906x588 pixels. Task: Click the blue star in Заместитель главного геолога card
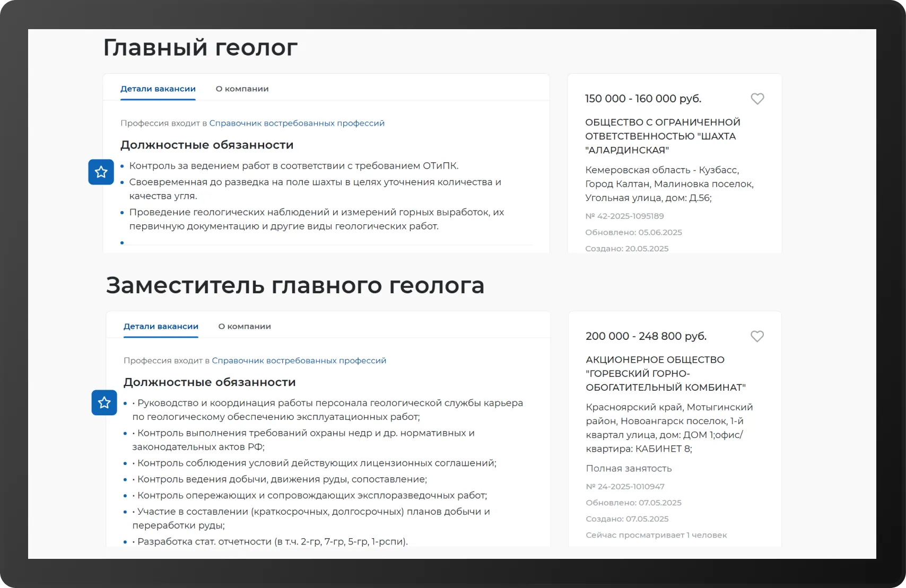pyautogui.click(x=104, y=402)
